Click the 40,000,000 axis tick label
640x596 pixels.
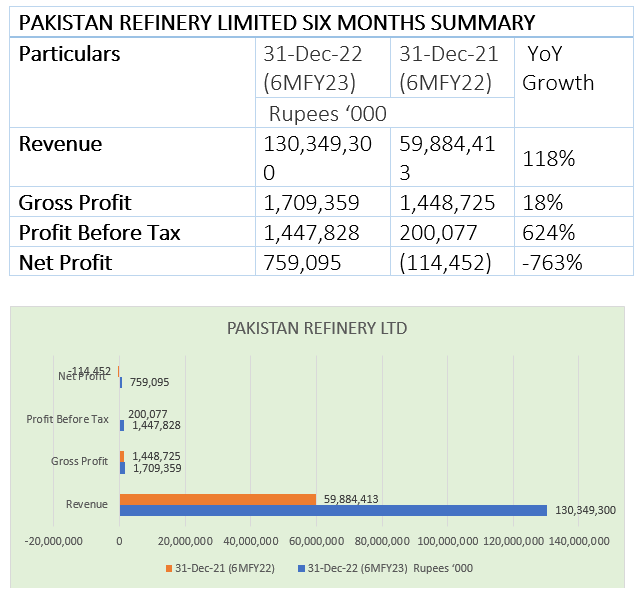[251, 541]
